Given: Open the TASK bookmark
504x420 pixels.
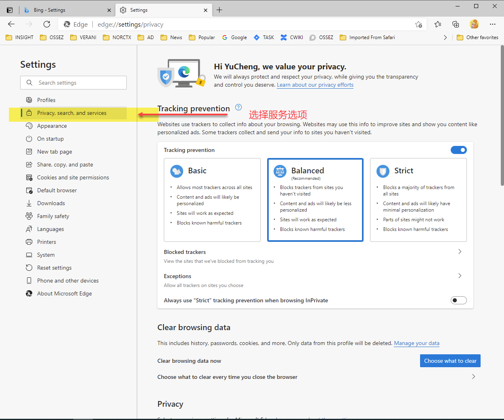Looking at the screenshot, I should click(x=264, y=37).
